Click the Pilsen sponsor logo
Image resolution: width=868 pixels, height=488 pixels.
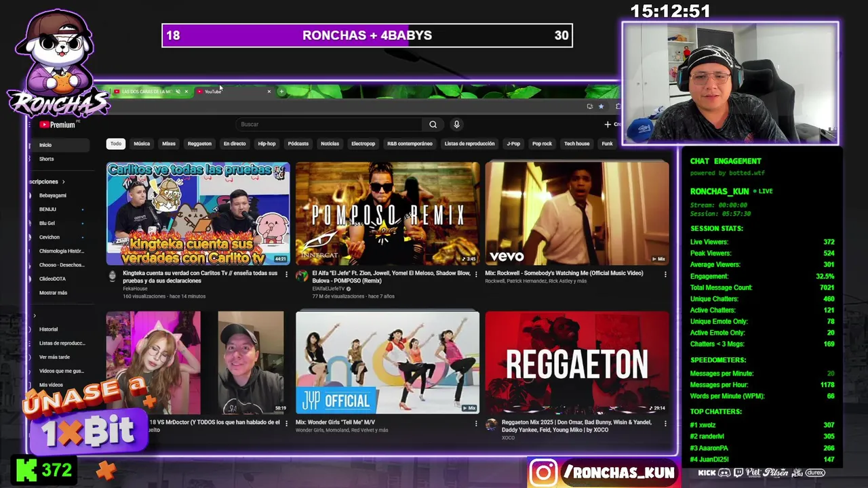tap(774, 472)
